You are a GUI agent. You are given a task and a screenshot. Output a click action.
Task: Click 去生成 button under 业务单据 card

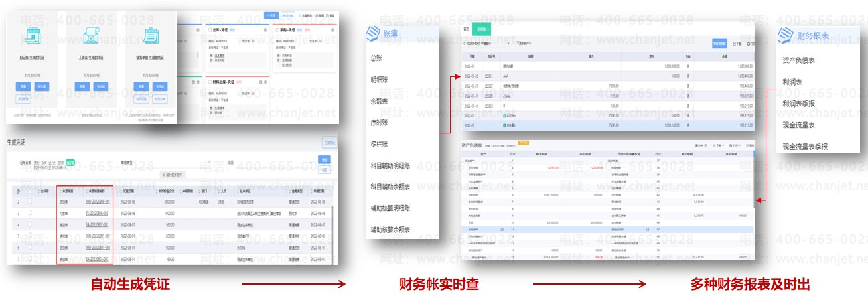159,86
